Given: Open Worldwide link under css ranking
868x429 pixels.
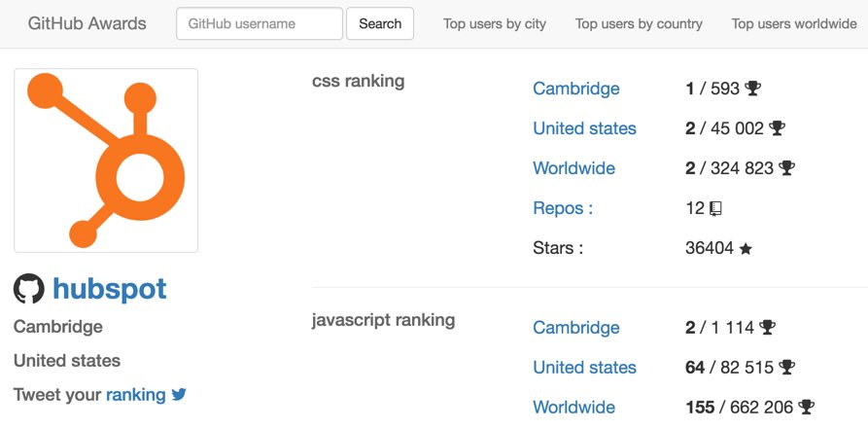Looking at the screenshot, I should coord(573,168).
